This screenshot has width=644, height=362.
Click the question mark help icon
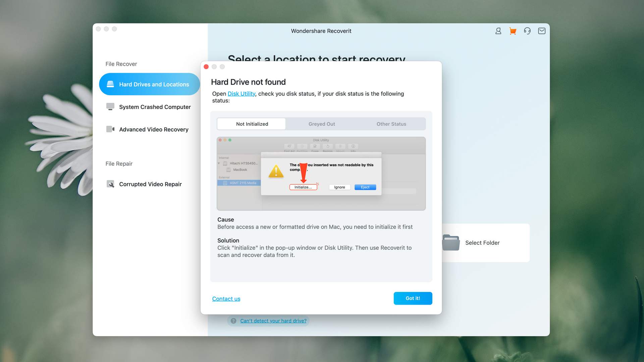pos(233,321)
